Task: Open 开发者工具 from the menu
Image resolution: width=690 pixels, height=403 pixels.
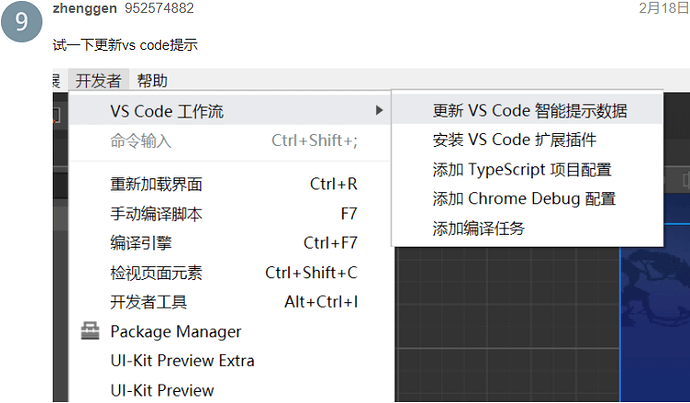Action: 148,301
